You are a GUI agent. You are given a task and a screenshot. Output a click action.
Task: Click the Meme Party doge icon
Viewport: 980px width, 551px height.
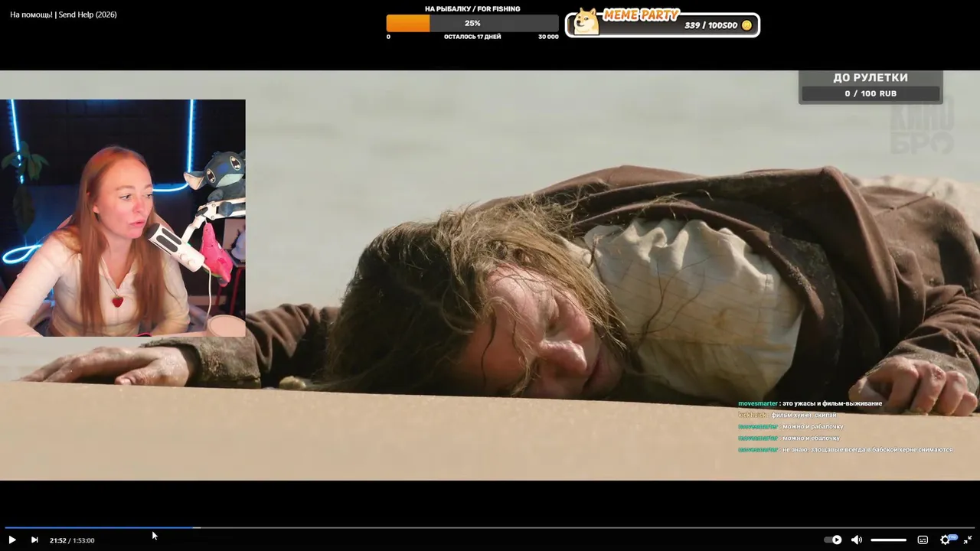[x=586, y=21]
